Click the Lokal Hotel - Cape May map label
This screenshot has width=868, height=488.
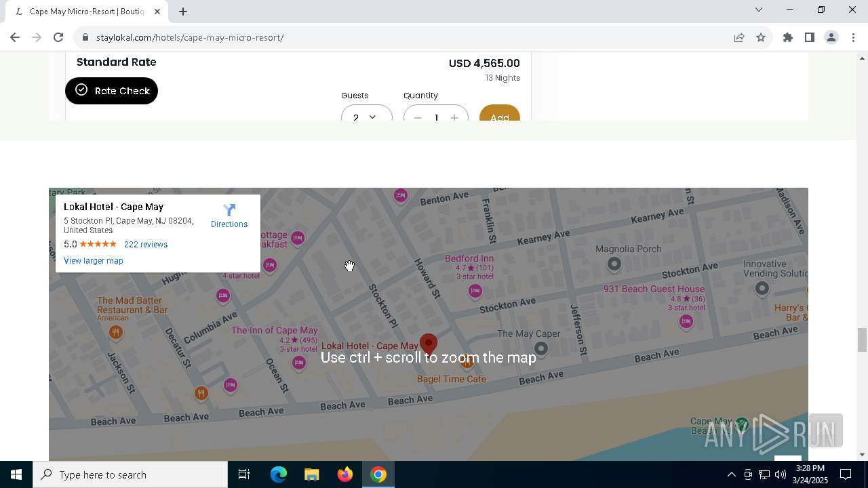(370, 346)
